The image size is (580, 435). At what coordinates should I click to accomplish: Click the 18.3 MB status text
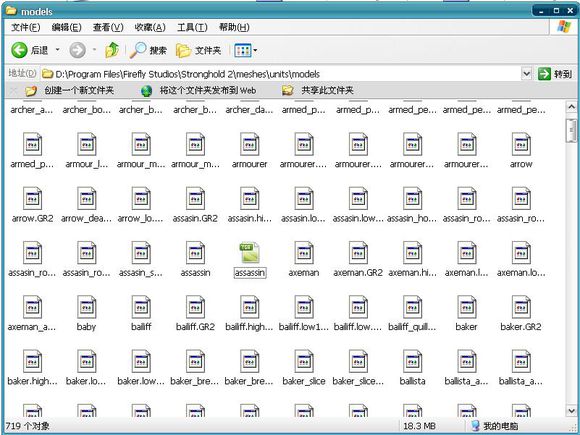pyautogui.click(x=419, y=426)
